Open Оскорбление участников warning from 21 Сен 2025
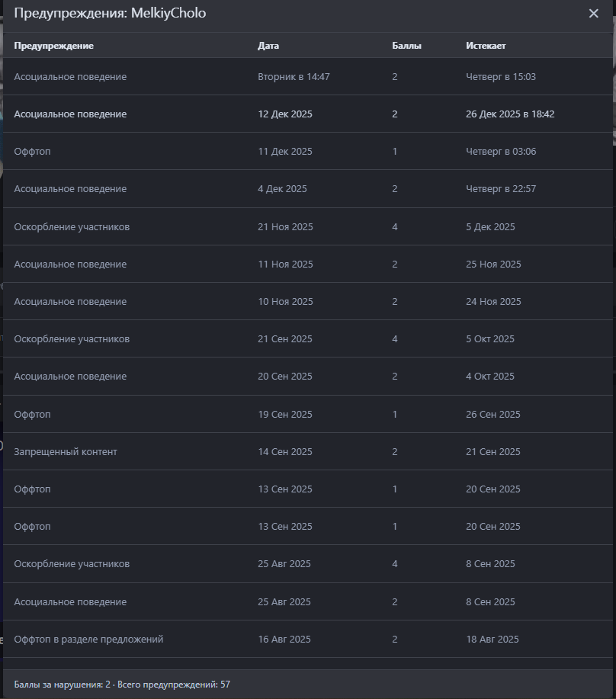This screenshot has height=699, width=616. pos(72,339)
